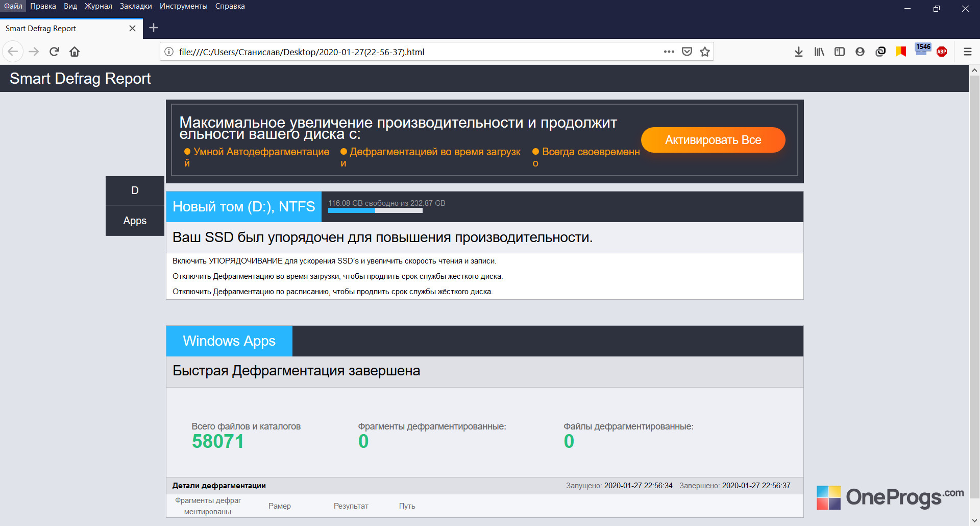Open the Вид menu

(70, 6)
